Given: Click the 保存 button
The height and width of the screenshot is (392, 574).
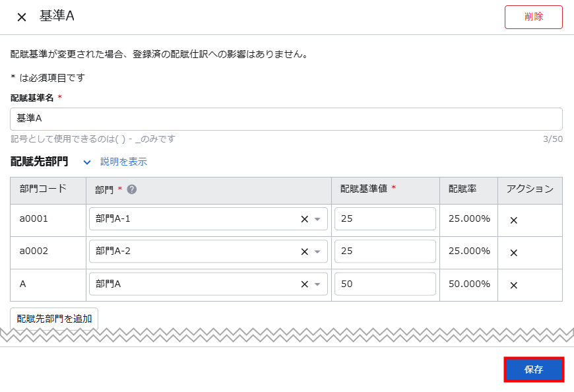Looking at the screenshot, I should (x=534, y=370).
